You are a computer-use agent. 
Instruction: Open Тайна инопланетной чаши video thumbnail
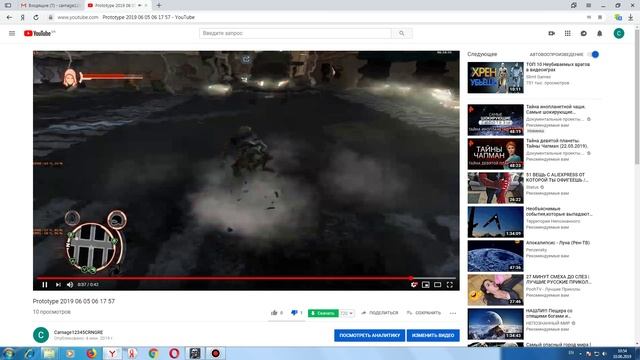[495, 120]
